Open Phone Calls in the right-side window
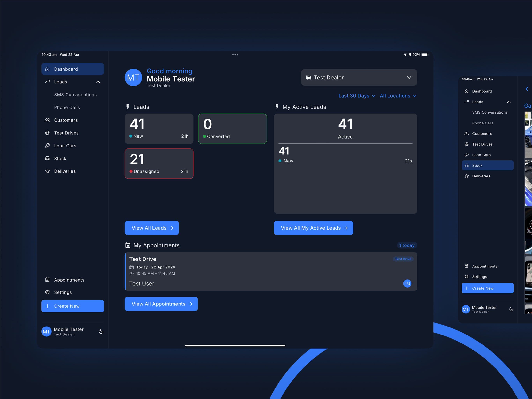The width and height of the screenshot is (532, 399). 483,123
